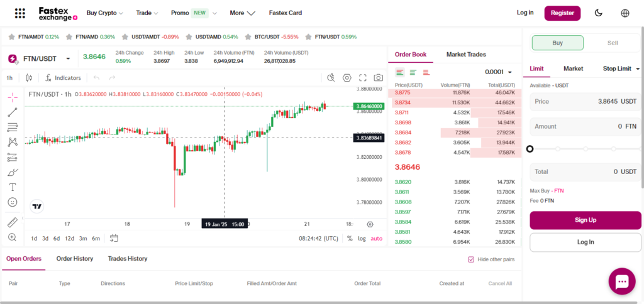644x304 pixels.
Task: Open the apps grid menu icon
Action: click(x=19, y=13)
